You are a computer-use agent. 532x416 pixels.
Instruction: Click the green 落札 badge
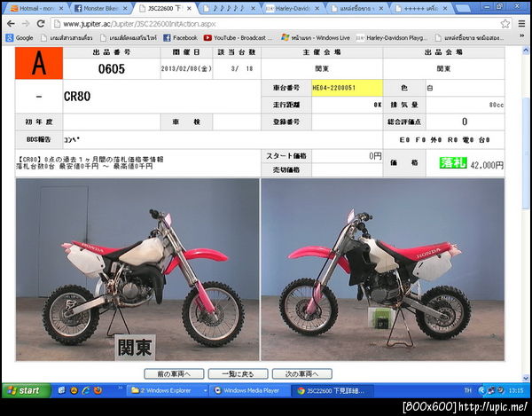pyautogui.click(x=453, y=163)
